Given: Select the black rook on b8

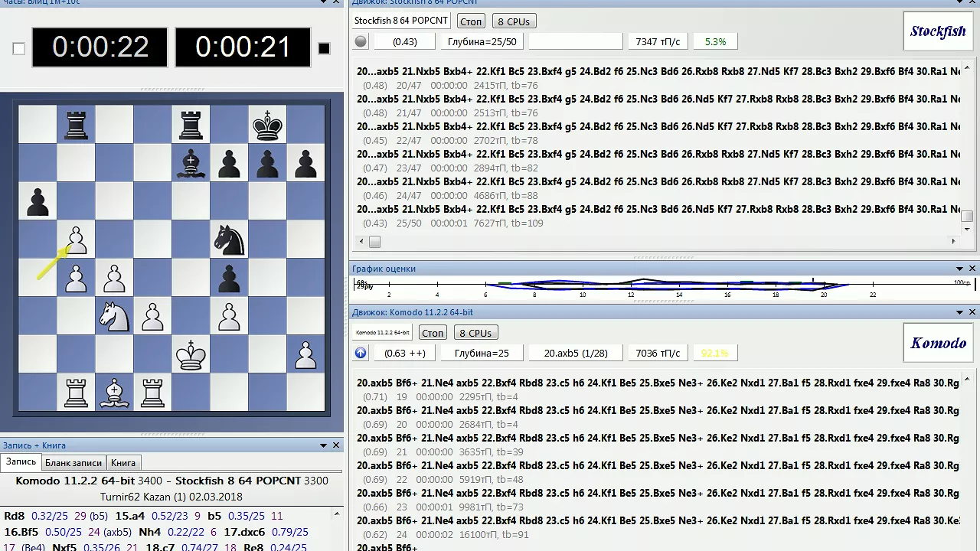Looking at the screenshot, I should tap(76, 125).
